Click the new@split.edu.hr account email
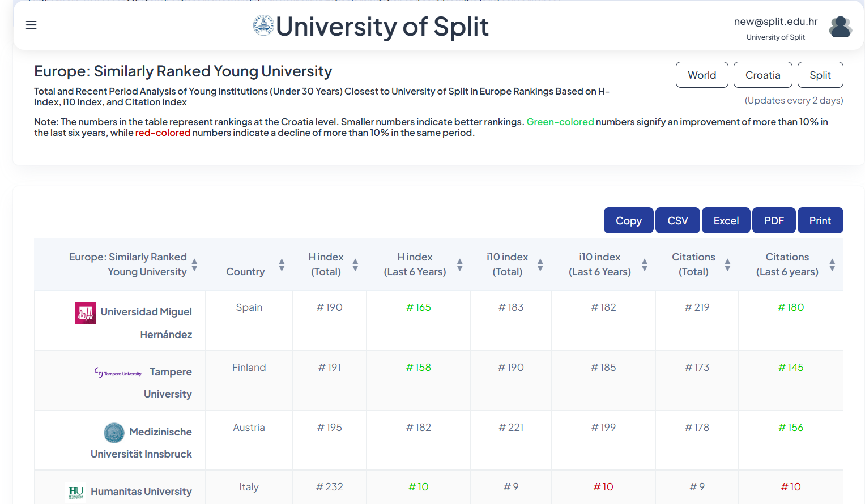This screenshot has height=504, width=865. [x=775, y=22]
